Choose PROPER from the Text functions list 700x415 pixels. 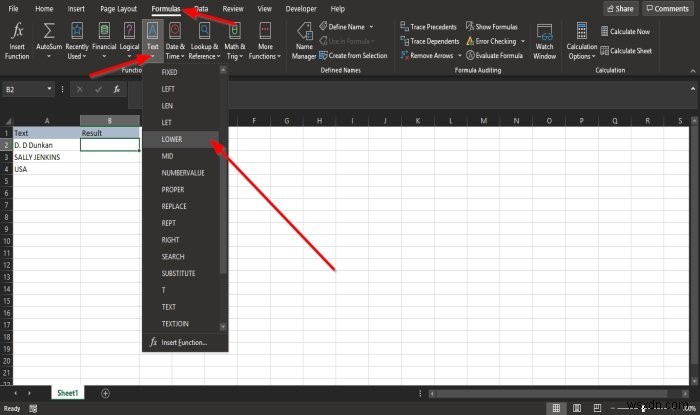tap(181, 190)
